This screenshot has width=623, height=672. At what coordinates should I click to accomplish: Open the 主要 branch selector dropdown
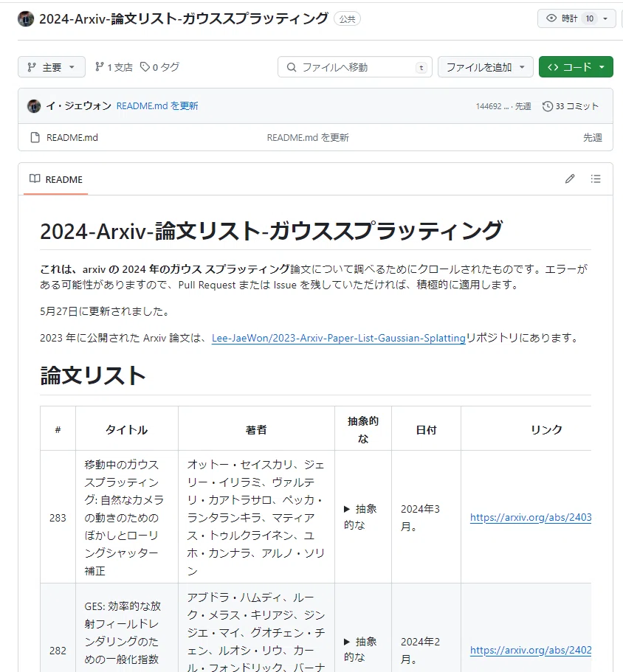[x=52, y=67]
